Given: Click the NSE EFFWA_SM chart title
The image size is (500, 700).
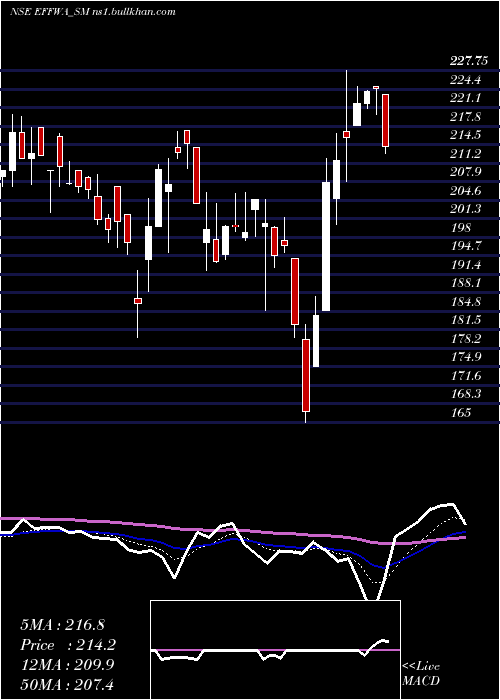Looking at the screenshot, I should pos(93,12).
